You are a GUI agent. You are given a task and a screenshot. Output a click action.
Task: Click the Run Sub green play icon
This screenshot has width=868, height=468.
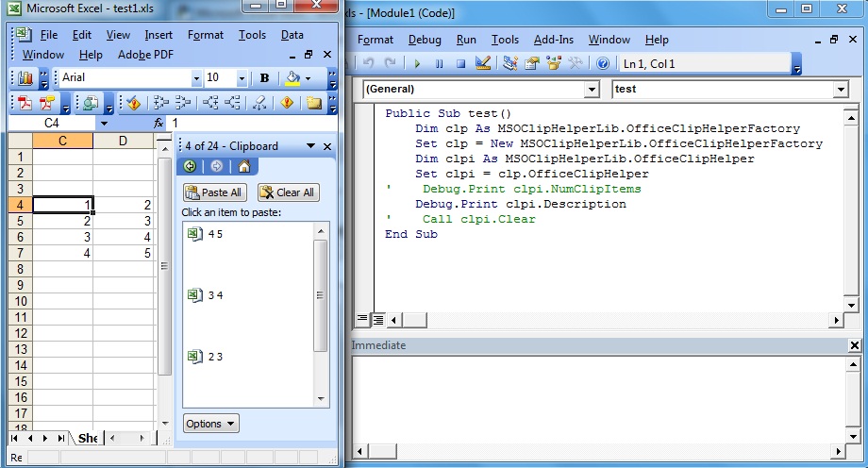pos(416,64)
